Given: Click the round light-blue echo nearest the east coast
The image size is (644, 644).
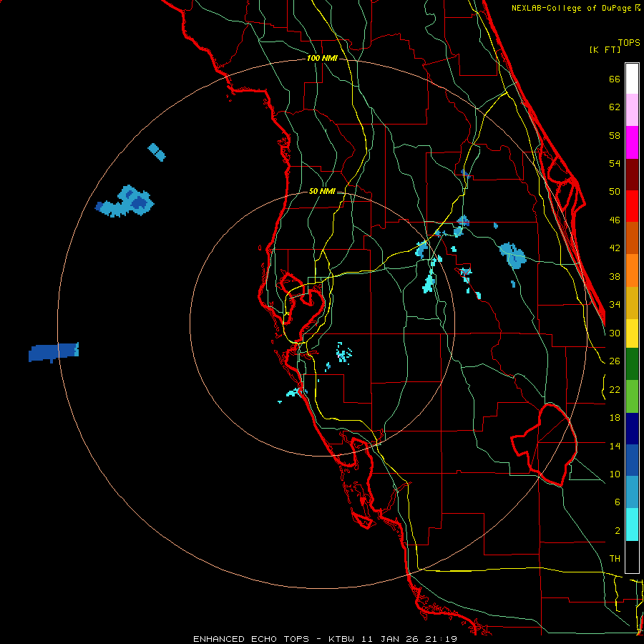Looking at the screenshot, I should [x=512, y=255].
